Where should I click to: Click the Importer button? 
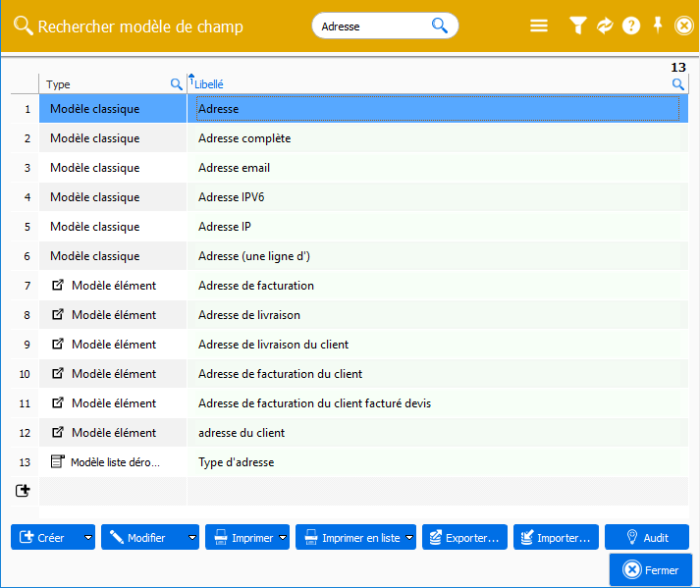tap(556, 538)
